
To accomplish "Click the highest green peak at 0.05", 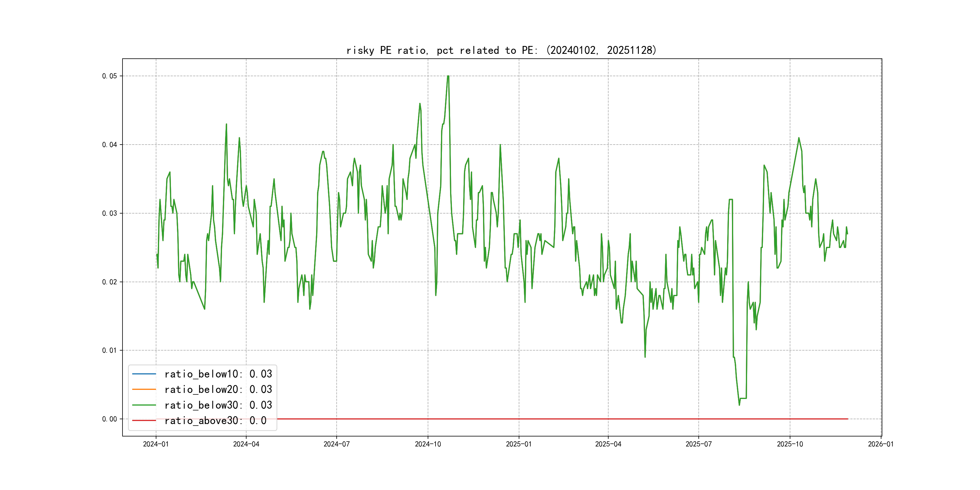I will 448,76.
